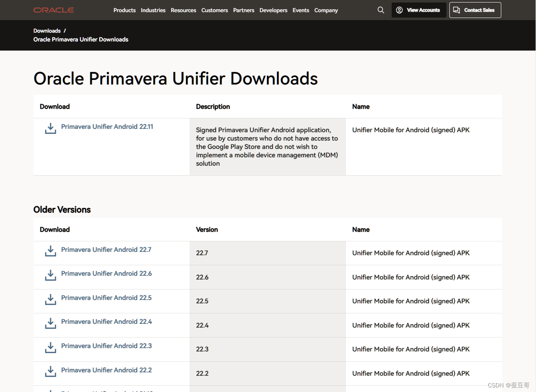Open the Company menu

point(326,10)
